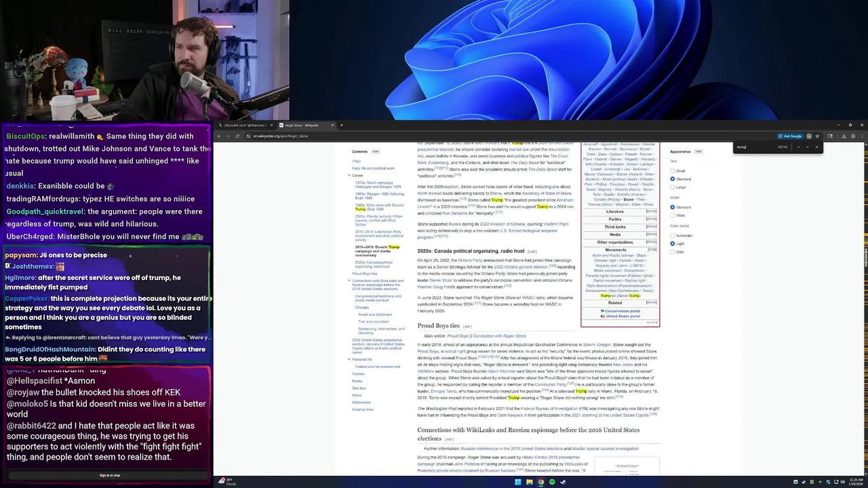This screenshot has width=868, height=488.
Task: Edit the Proud Boys ties section
Action: pos(467,327)
